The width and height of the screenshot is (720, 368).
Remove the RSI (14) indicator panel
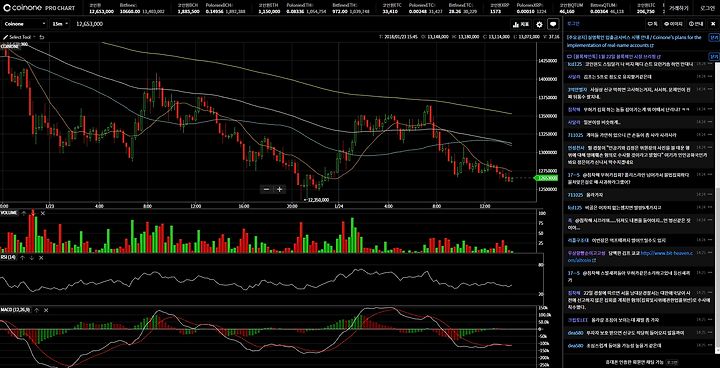41,258
